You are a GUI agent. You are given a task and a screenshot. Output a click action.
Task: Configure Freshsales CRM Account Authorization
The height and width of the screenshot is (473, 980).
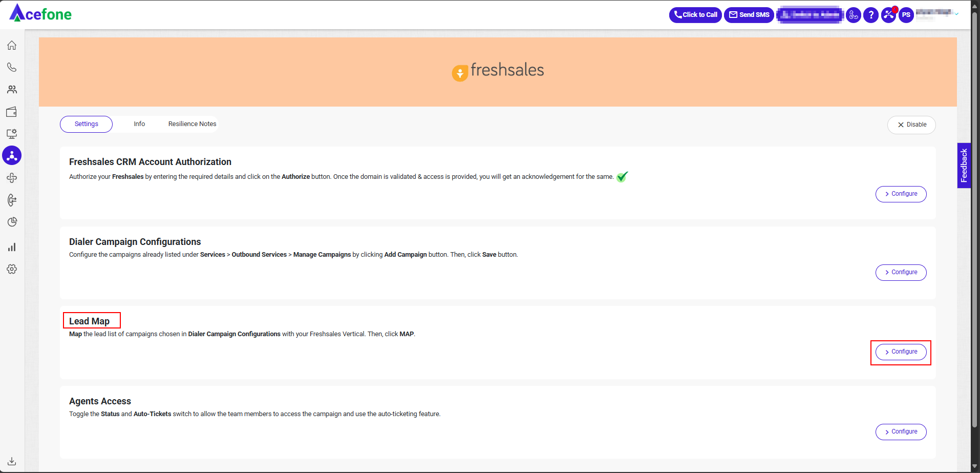tap(901, 194)
